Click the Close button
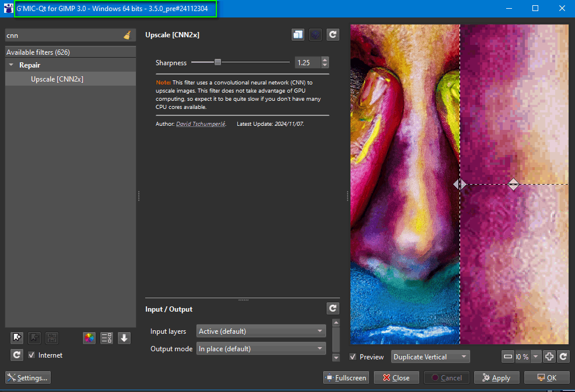Viewport: 575px width, 392px height. [x=397, y=377]
